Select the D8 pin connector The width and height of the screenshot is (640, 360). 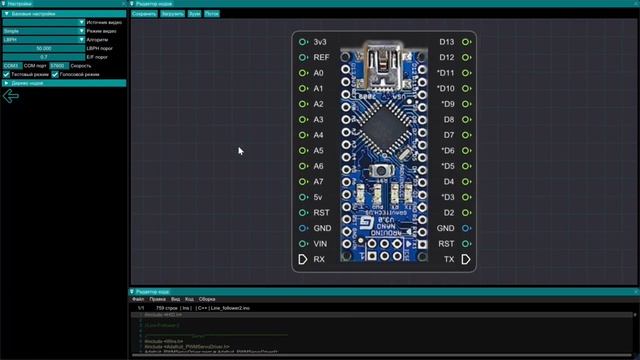pos(466,120)
